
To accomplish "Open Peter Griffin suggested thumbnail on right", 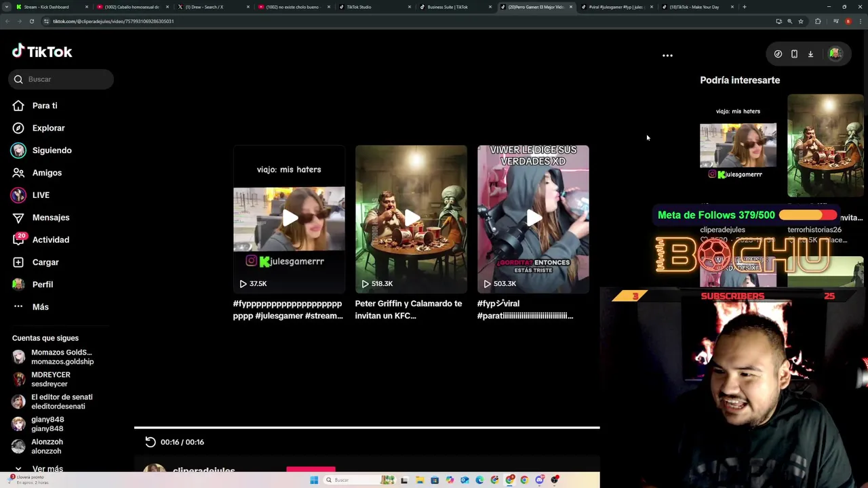I will pyautogui.click(x=825, y=145).
